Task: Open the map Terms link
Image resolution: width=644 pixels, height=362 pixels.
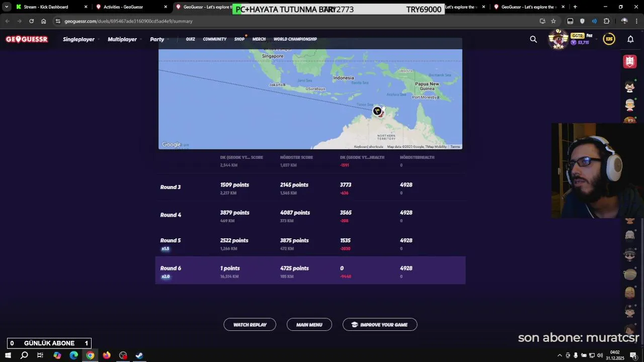Action: pos(455,147)
